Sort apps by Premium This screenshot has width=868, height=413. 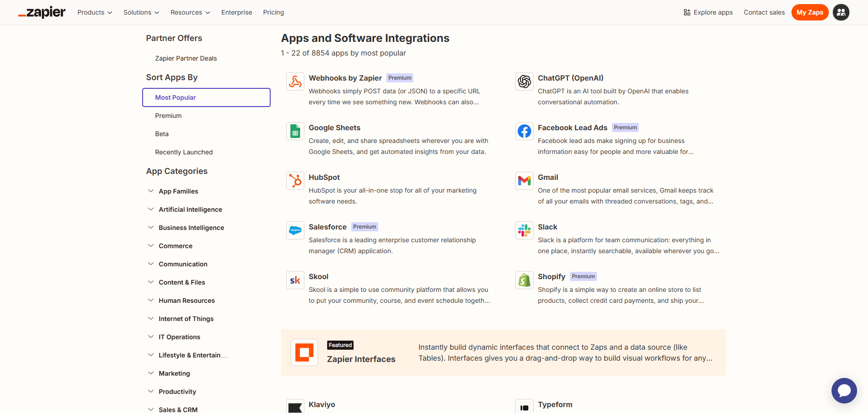(168, 116)
